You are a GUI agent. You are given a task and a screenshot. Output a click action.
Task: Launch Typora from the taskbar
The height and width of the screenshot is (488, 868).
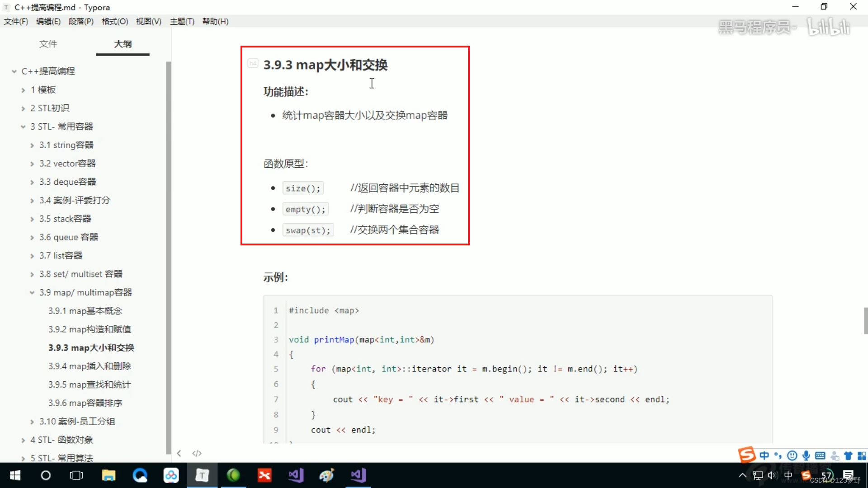pos(202,475)
